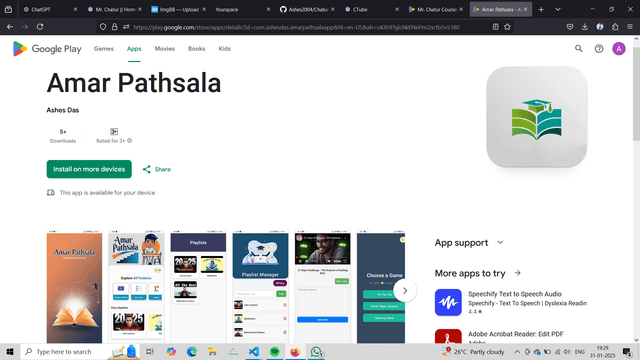Open the Help center question mark icon
Viewport: 640px width, 360px height.
pos(599,49)
